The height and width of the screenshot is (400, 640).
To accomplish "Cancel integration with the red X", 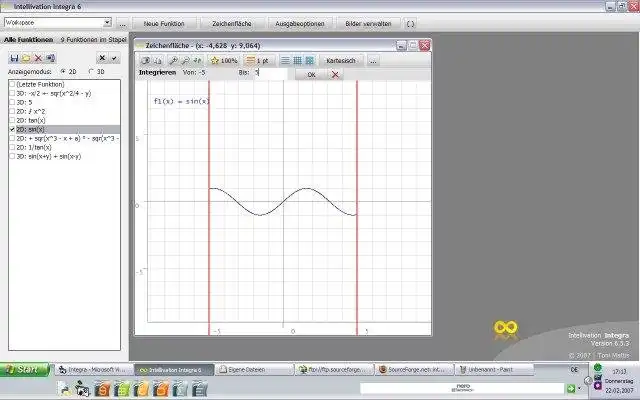I will 335,75.
